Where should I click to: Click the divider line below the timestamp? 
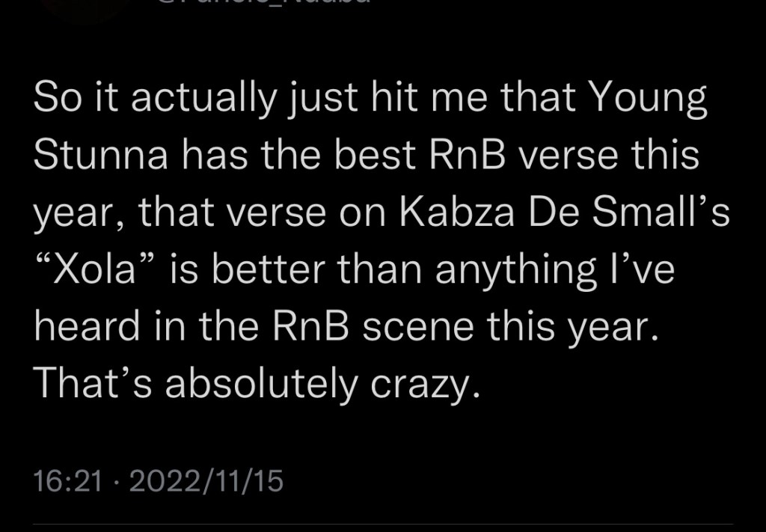coord(383,525)
